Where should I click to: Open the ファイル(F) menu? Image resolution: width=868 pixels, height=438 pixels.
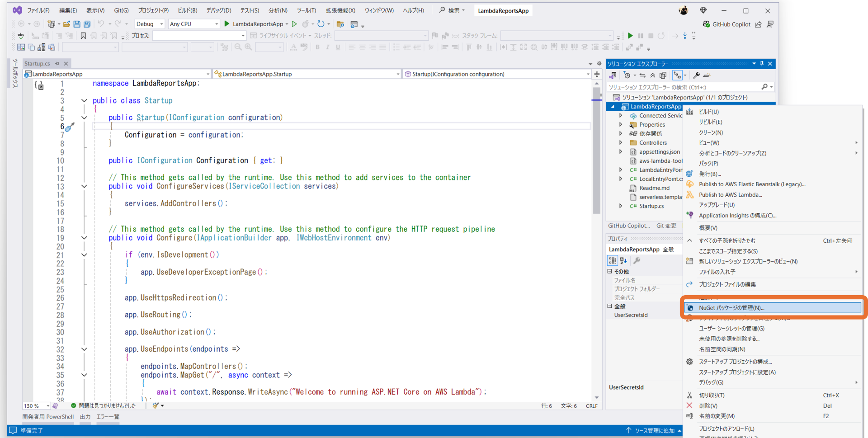pos(38,10)
